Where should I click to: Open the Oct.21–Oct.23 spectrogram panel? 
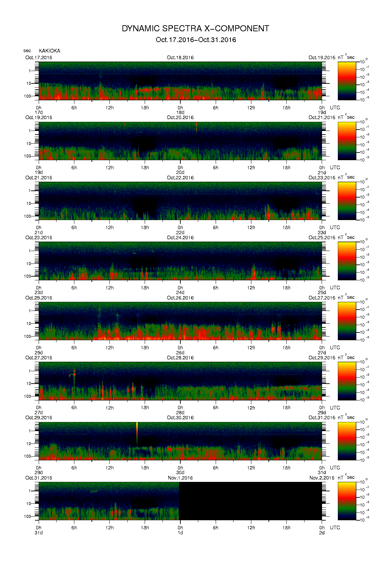pyautogui.click(x=180, y=201)
